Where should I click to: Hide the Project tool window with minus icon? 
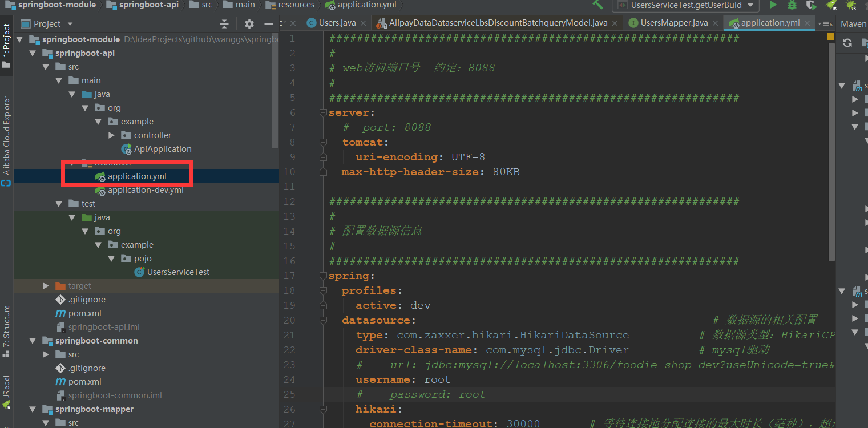(269, 24)
